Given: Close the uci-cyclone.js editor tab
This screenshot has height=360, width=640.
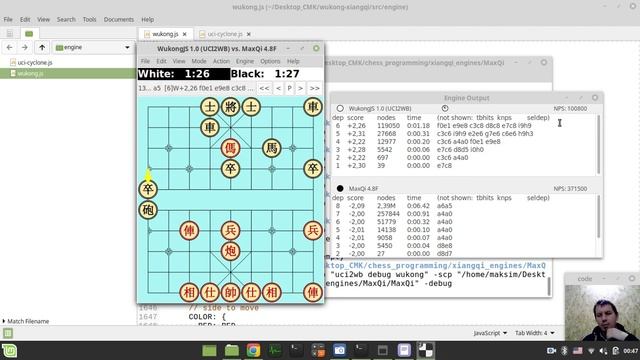Looking at the screenshot, I should click(x=249, y=34).
